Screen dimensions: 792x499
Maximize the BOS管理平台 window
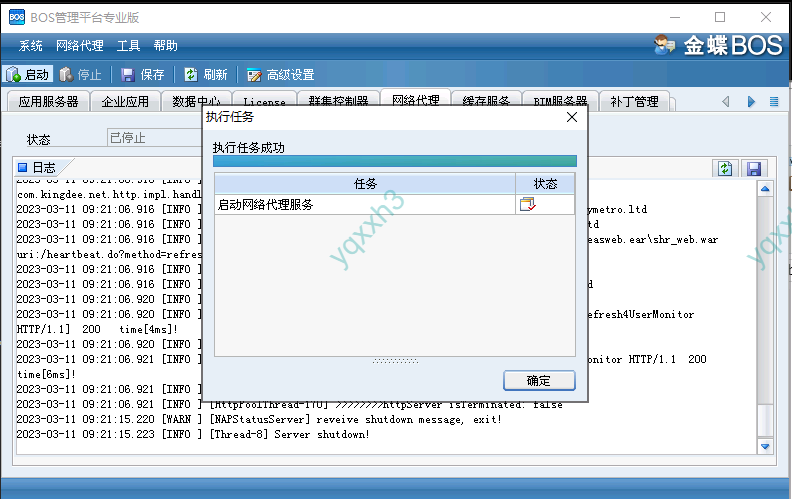[x=720, y=17]
